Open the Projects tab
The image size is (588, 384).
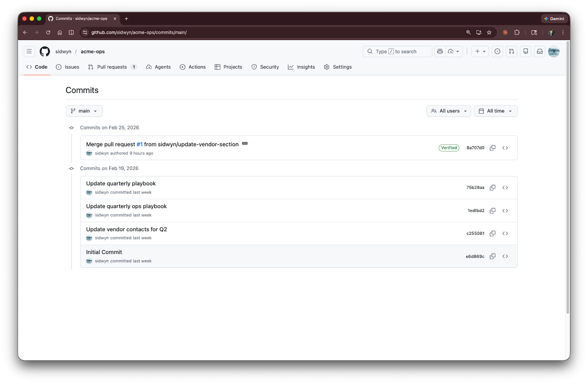point(229,67)
